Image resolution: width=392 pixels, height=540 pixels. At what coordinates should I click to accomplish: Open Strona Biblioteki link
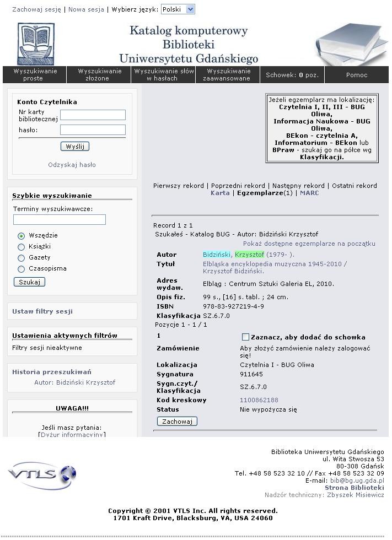355,488
